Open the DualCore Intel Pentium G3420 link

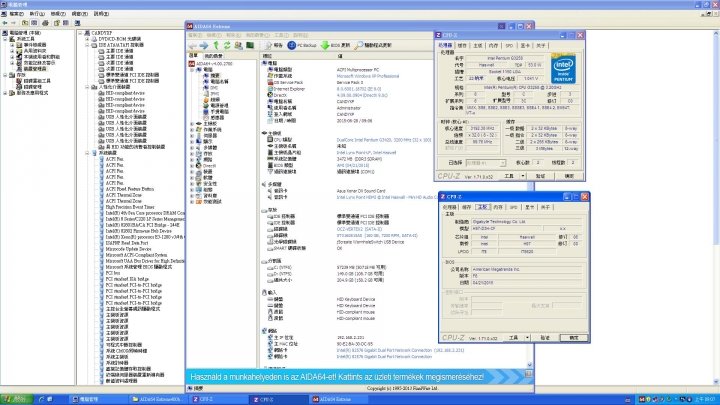pos(384,140)
